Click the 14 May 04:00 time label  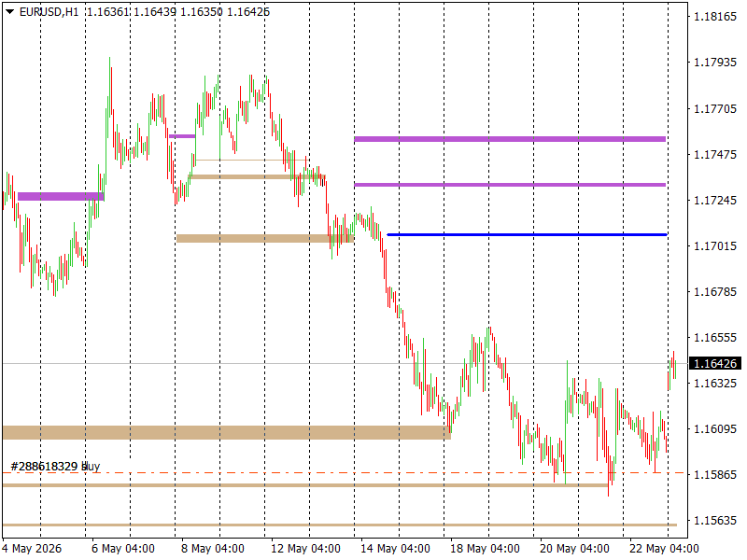click(x=395, y=549)
